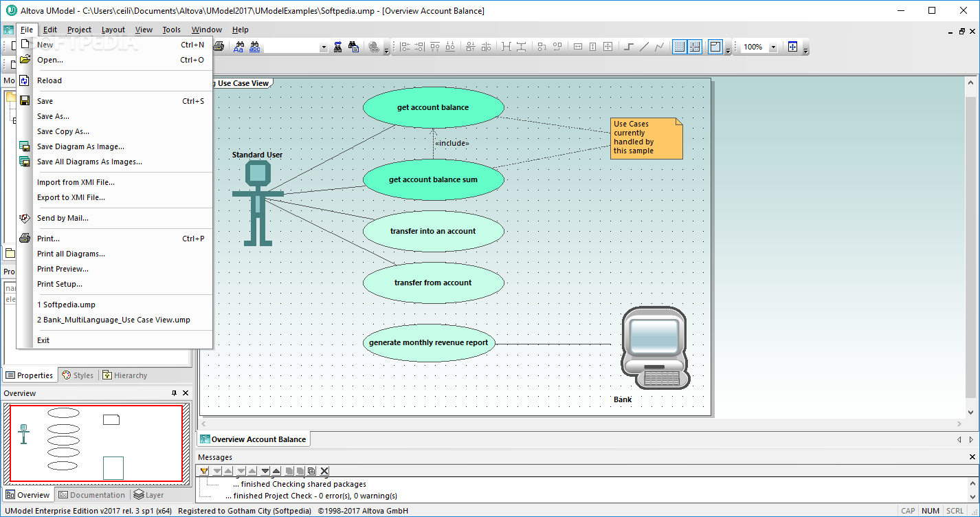Choose Save Diagram As Image...
The image size is (980, 517).
[x=115, y=146]
